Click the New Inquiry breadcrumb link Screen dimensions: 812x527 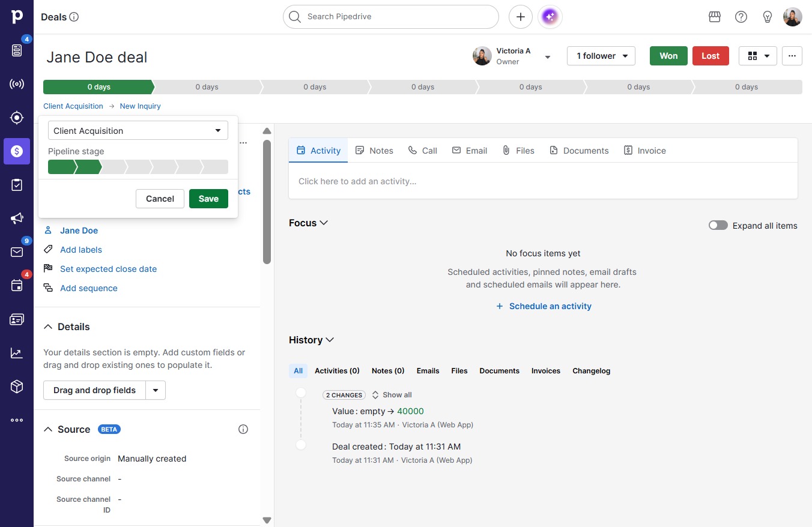[x=141, y=106]
